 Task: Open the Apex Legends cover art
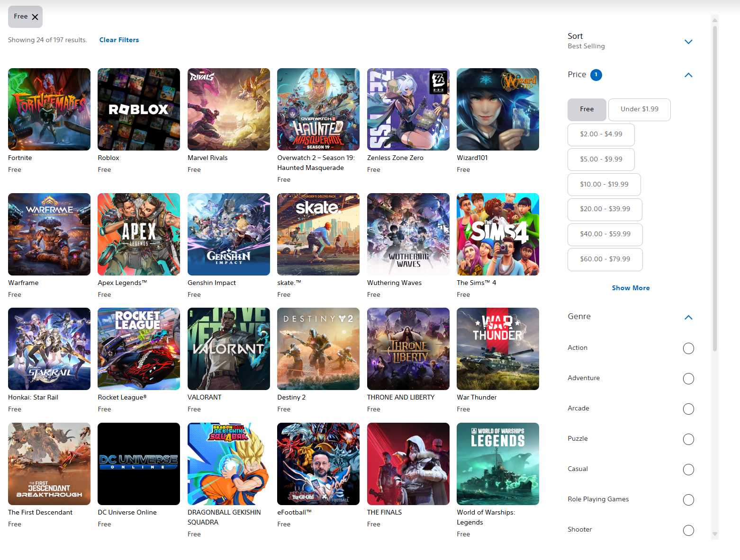(x=139, y=234)
